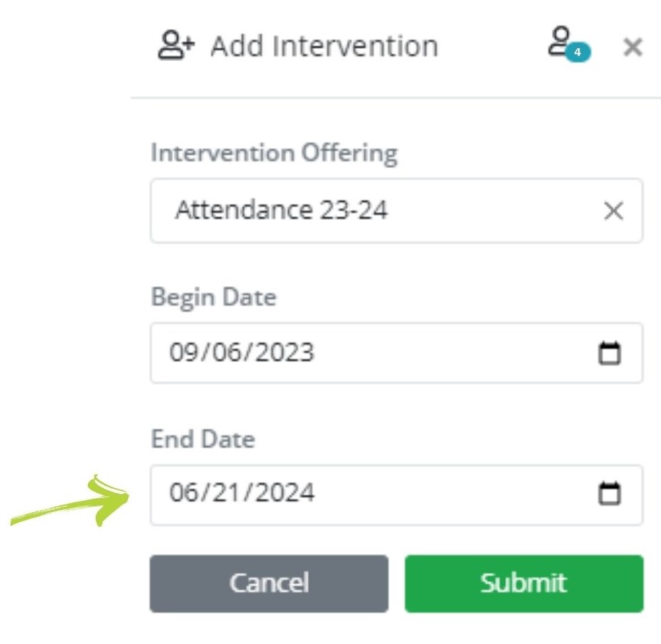Open the Begin Date calendar picker
Screen dimensions: 661x644
click(609, 353)
